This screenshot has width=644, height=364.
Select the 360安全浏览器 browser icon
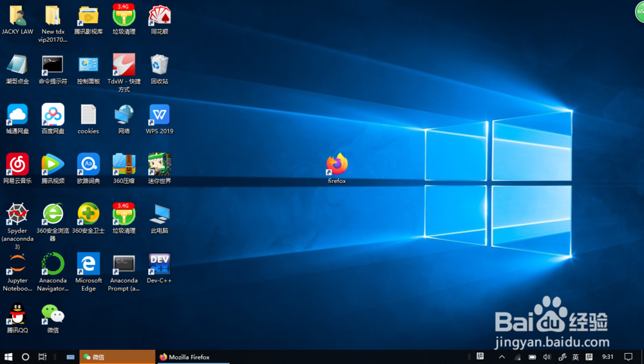(x=53, y=214)
